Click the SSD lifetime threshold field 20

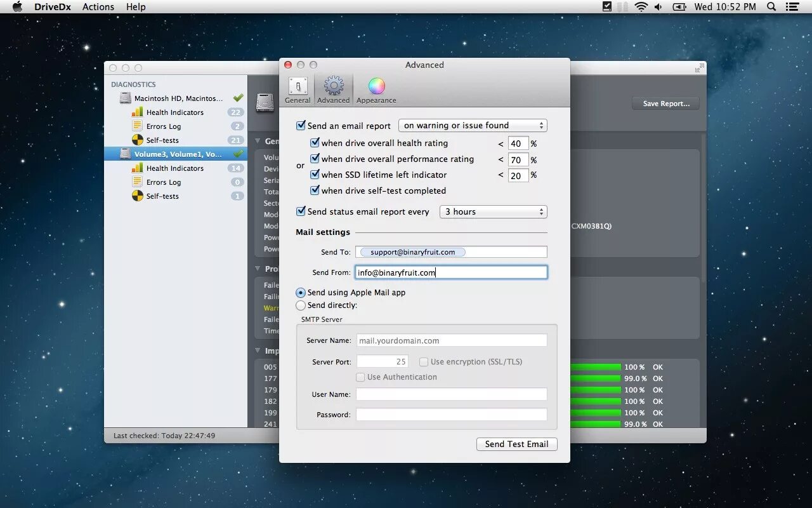(518, 175)
